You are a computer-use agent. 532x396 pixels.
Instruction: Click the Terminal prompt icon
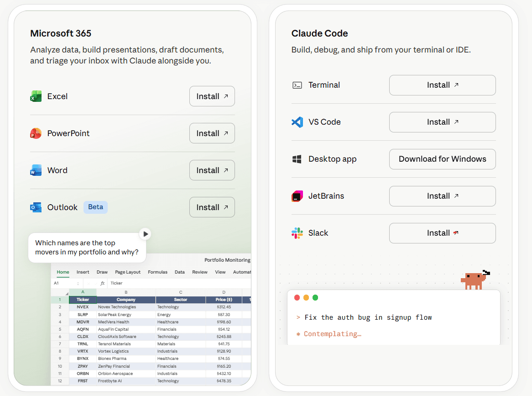(297, 85)
